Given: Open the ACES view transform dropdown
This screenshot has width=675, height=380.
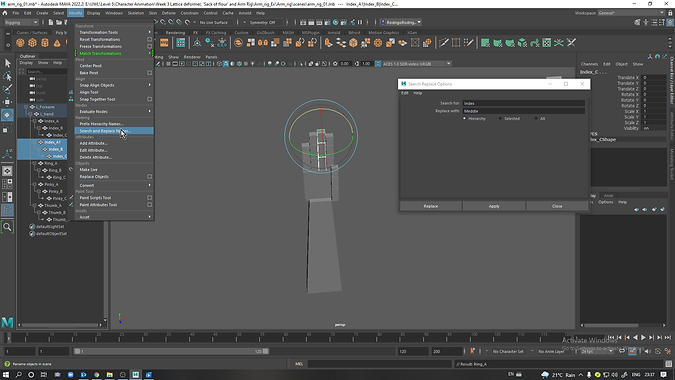Looking at the screenshot, I should (413, 64).
